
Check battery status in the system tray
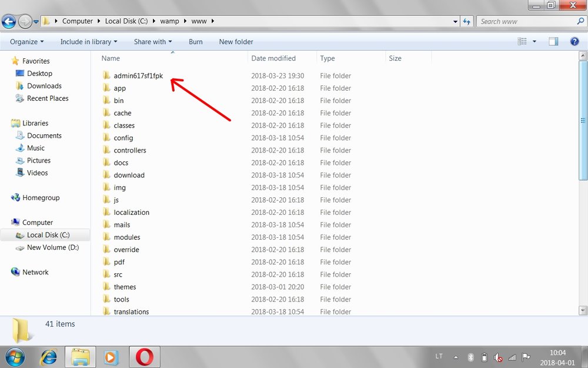click(x=484, y=357)
